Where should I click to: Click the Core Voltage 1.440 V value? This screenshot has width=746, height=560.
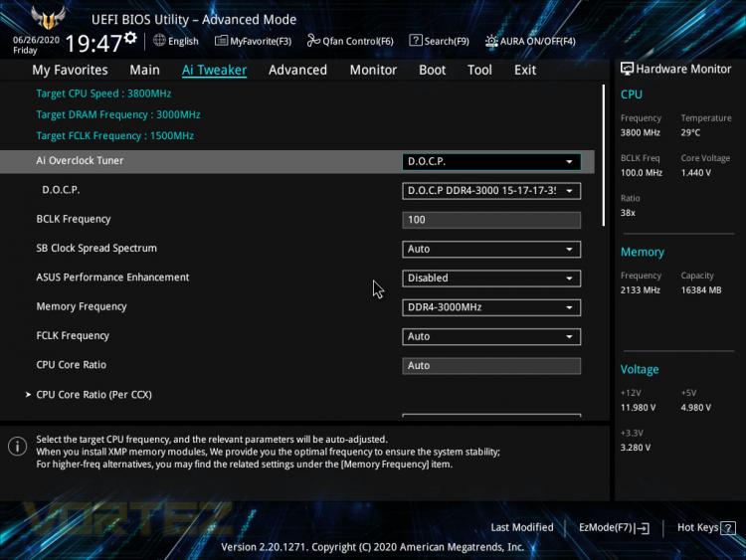point(695,173)
